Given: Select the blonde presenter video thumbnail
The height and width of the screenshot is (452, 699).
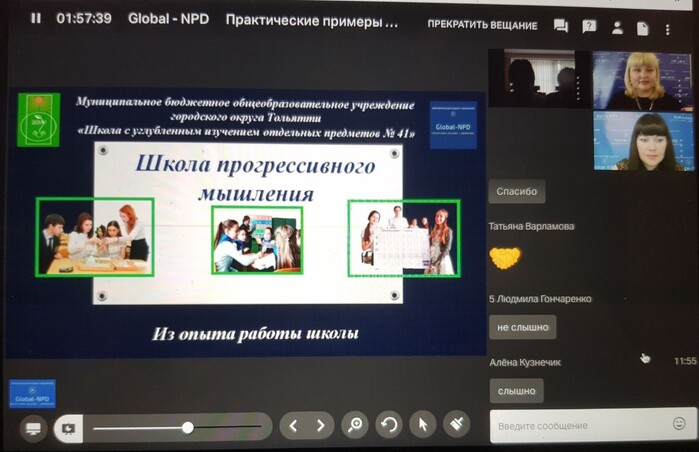Looking at the screenshot, I should 642,80.
